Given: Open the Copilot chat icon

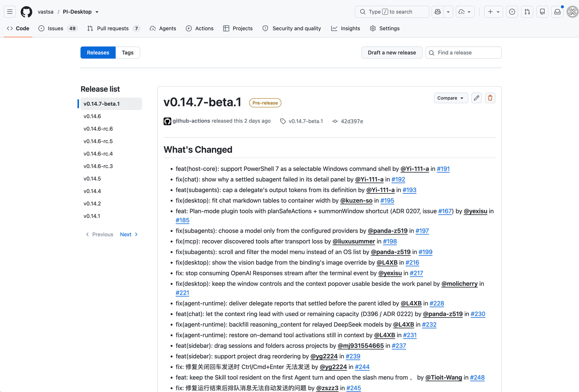Looking at the screenshot, I should pos(438,12).
